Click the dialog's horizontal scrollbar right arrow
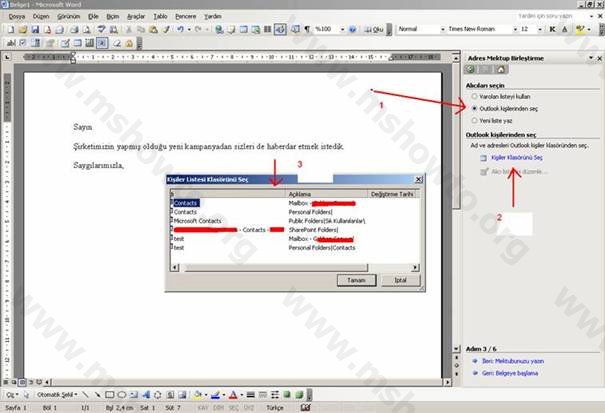 click(415, 267)
